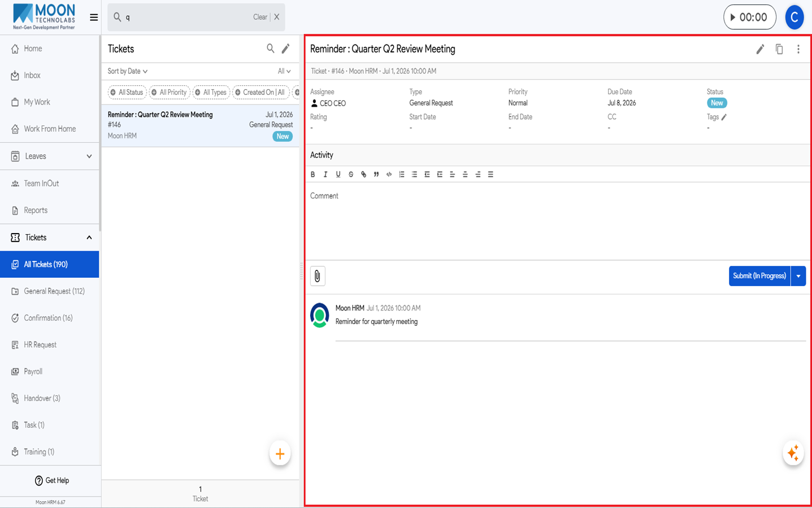Viewport: 812px width, 508px height.
Task: Open My Work in the sidebar
Action: 50,102
